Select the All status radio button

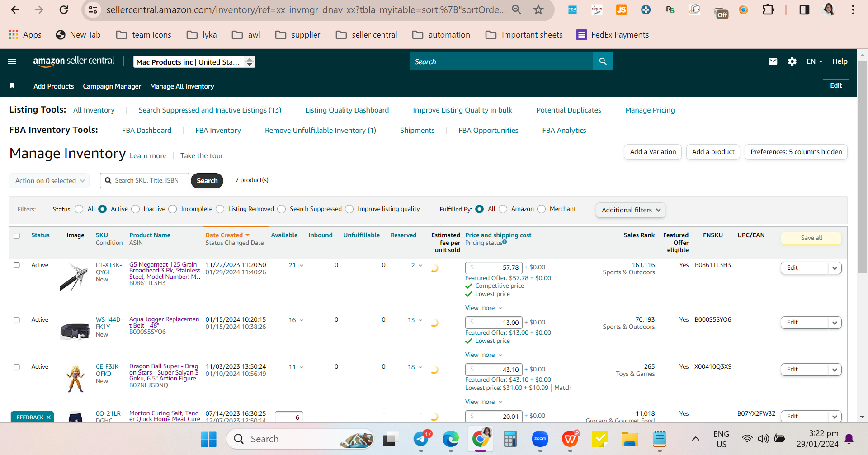79,209
